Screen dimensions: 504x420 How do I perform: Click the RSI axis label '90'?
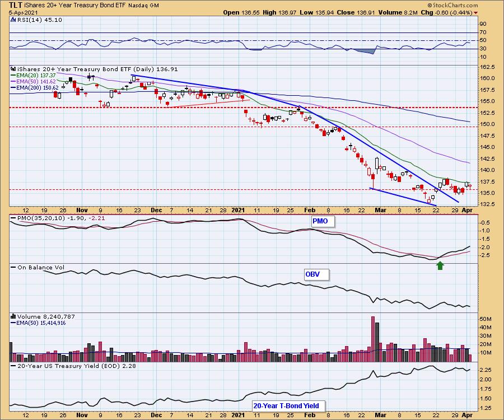pyautogui.click(x=483, y=24)
